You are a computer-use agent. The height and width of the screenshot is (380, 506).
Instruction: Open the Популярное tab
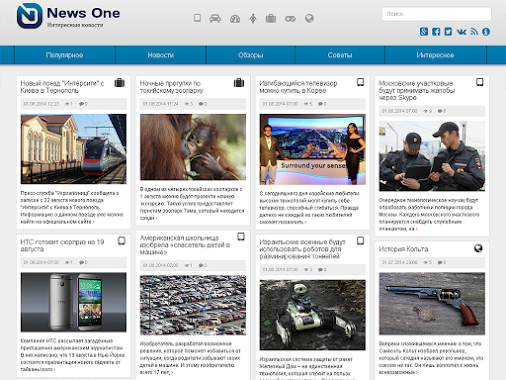[65, 55]
